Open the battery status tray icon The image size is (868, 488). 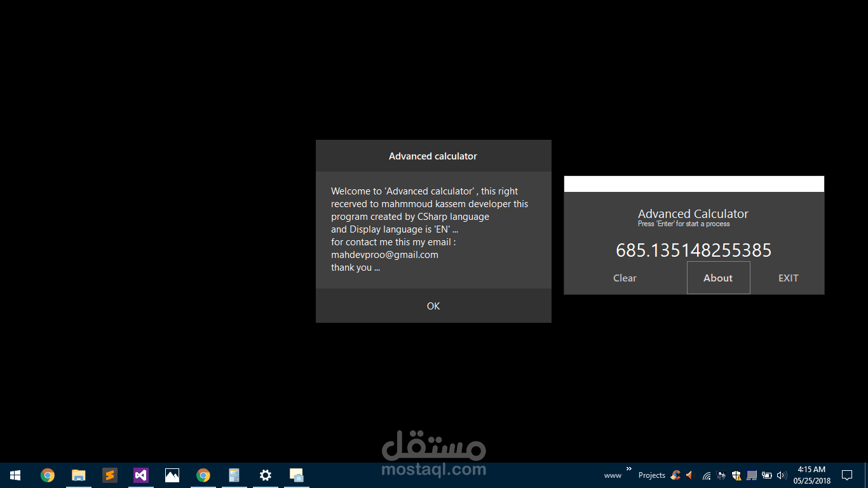[x=767, y=475]
